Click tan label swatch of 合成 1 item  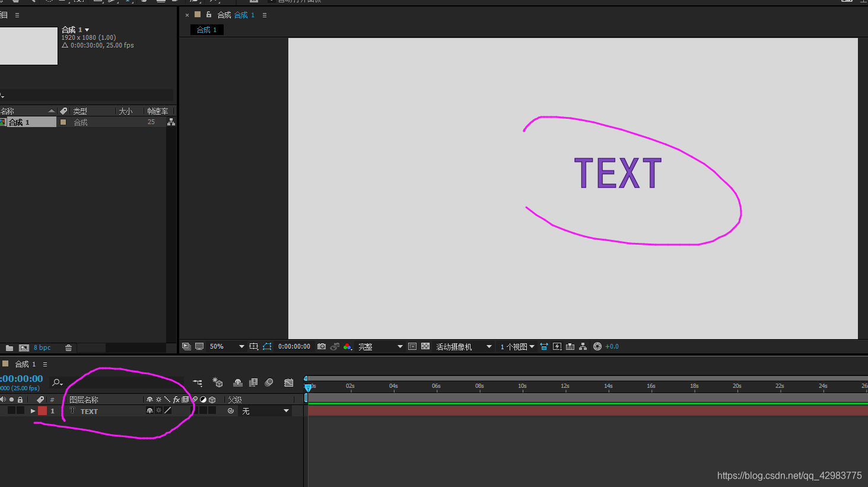pyautogui.click(x=63, y=122)
